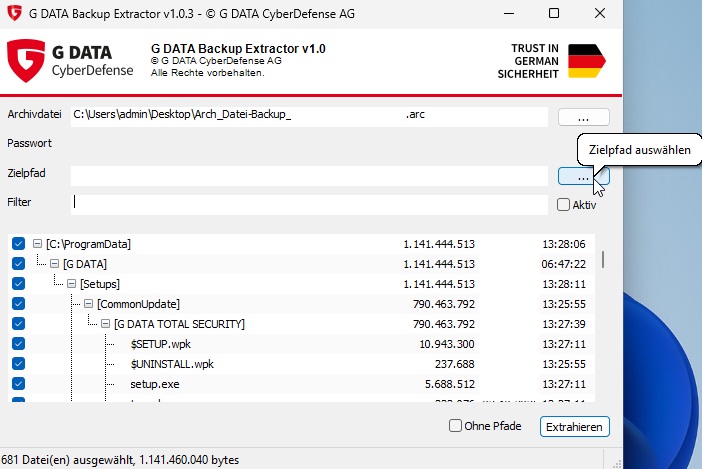The width and height of the screenshot is (702, 469).
Task: Select the [G DATA TOTAL SECURITY] folder label
Action: pyautogui.click(x=180, y=324)
